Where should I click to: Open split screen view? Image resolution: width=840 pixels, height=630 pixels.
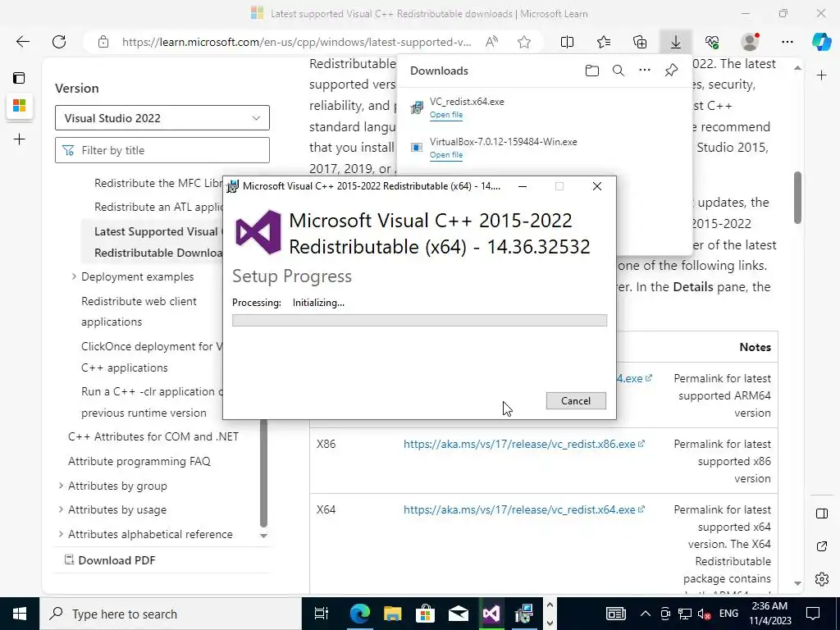tap(567, 42)
